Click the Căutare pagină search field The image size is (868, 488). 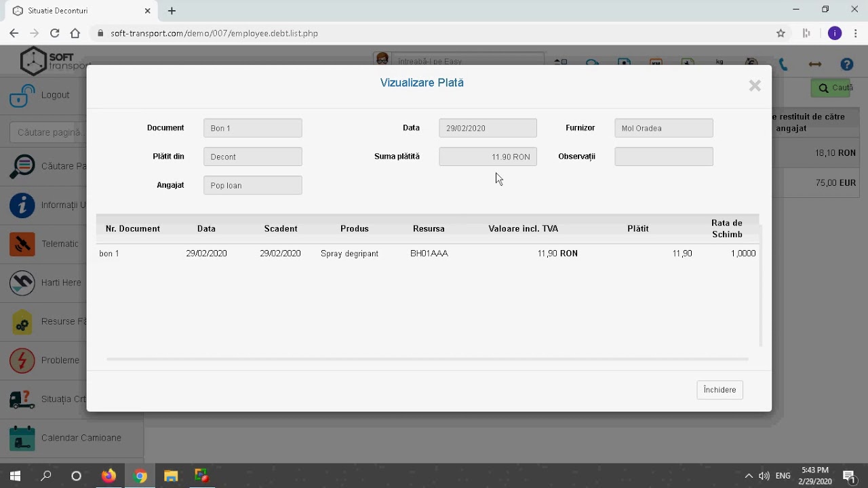[47, 132]
